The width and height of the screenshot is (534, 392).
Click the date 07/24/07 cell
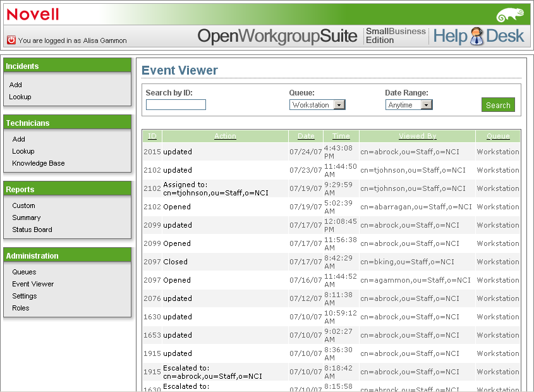click(305, 152)
